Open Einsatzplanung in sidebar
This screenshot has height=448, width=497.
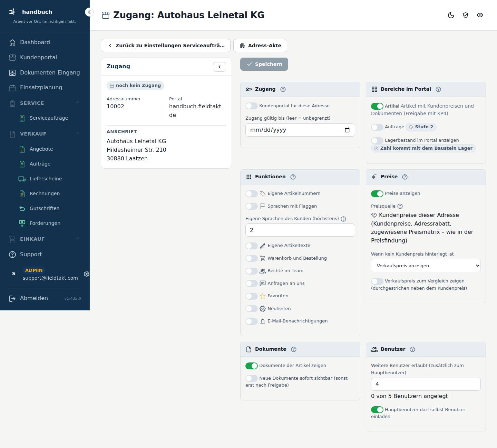coord(45,87)
